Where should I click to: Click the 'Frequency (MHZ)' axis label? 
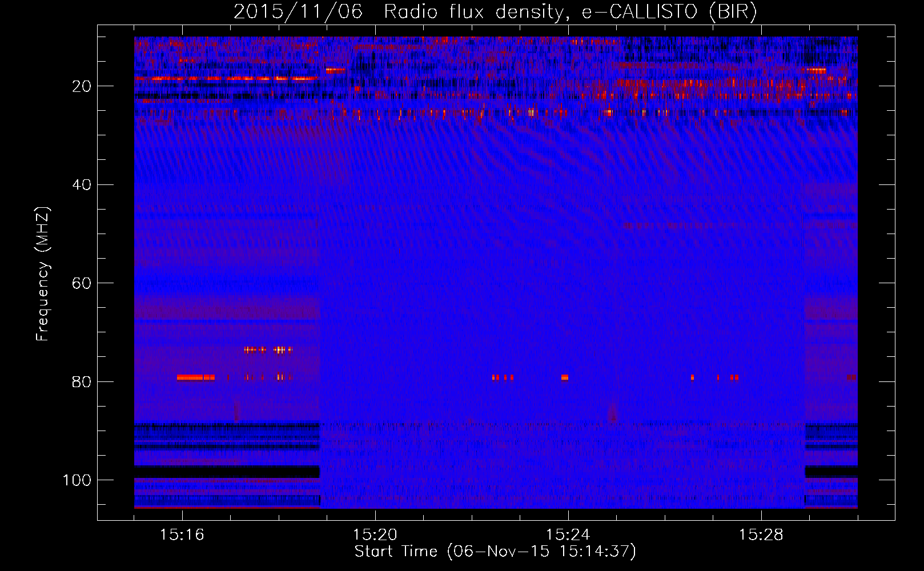click(43, 274)
